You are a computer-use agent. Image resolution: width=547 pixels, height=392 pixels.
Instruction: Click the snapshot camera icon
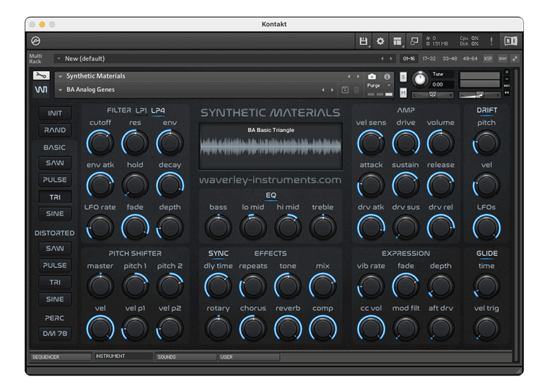coord(372,77)
